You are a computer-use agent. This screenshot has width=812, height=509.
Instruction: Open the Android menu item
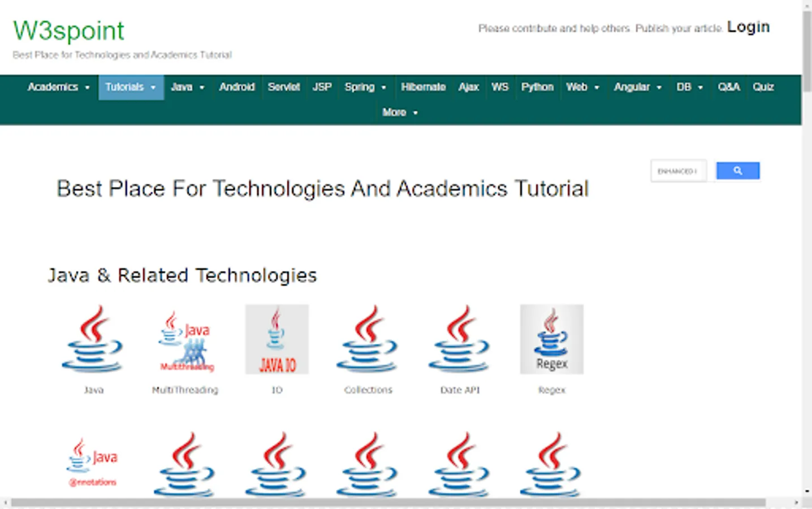[237, 87]
